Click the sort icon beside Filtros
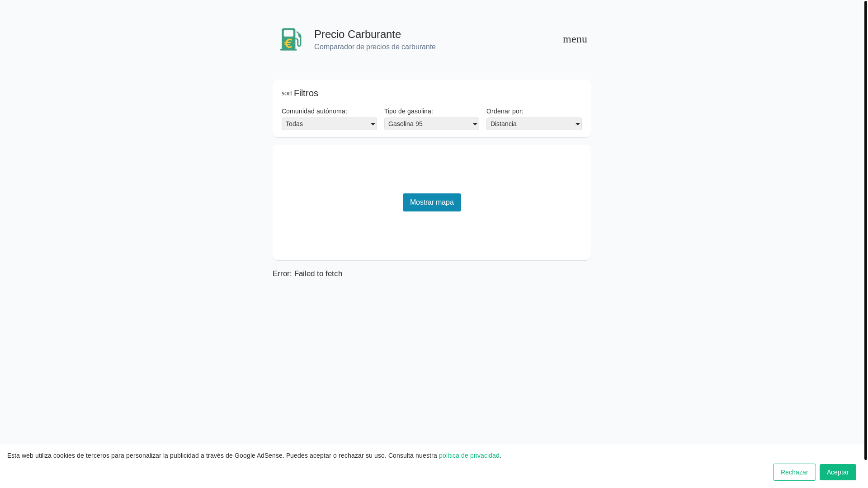Screen dimensions: 868x488 point(287,93)
